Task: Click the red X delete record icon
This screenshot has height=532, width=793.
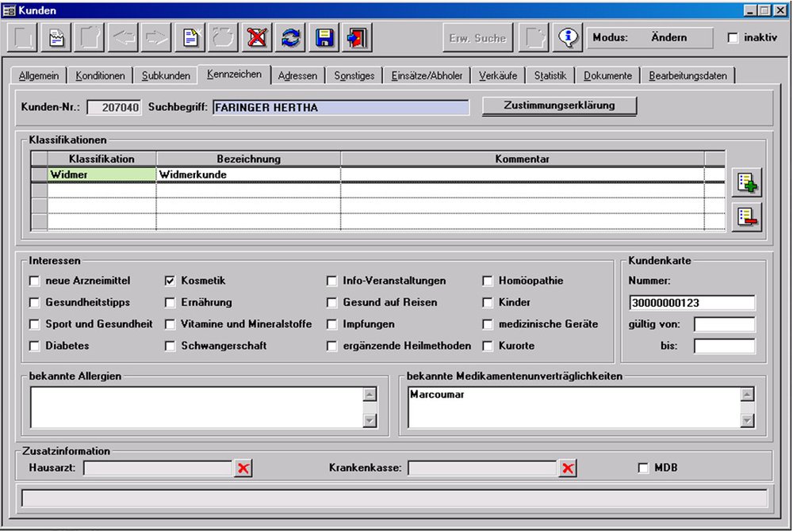Action: click(257, 38)
